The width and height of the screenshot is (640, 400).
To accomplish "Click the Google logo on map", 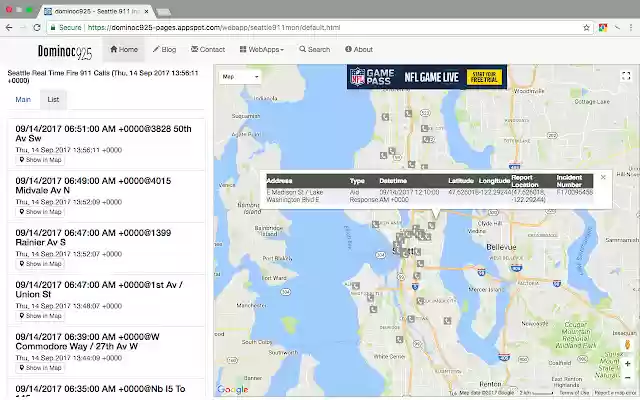I will tap(232, 389).
